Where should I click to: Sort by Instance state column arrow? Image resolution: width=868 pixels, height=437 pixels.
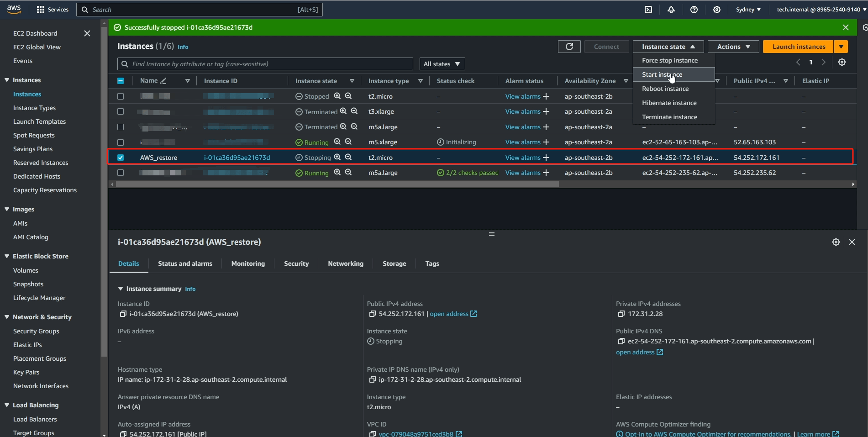pos(352,81)
